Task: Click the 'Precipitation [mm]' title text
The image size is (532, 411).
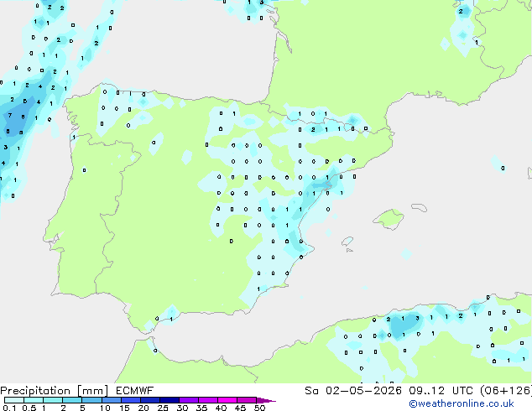Action: point(55,391)
